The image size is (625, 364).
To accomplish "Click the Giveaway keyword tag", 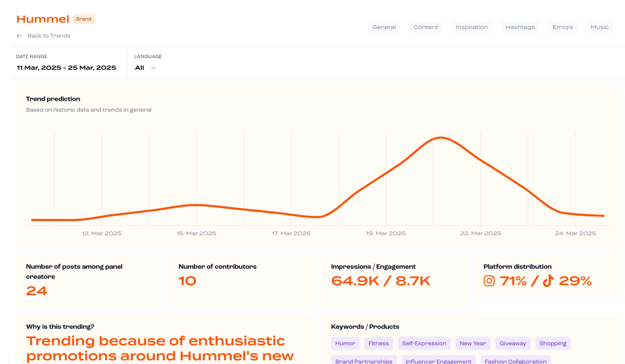I will click(513, 344).
